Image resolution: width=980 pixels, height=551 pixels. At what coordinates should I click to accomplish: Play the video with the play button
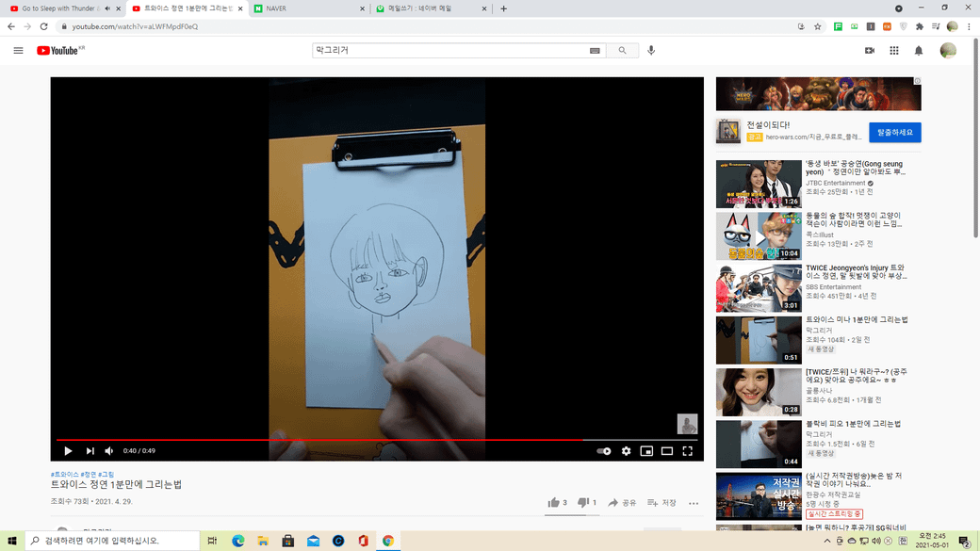click(x=68, y=451)
